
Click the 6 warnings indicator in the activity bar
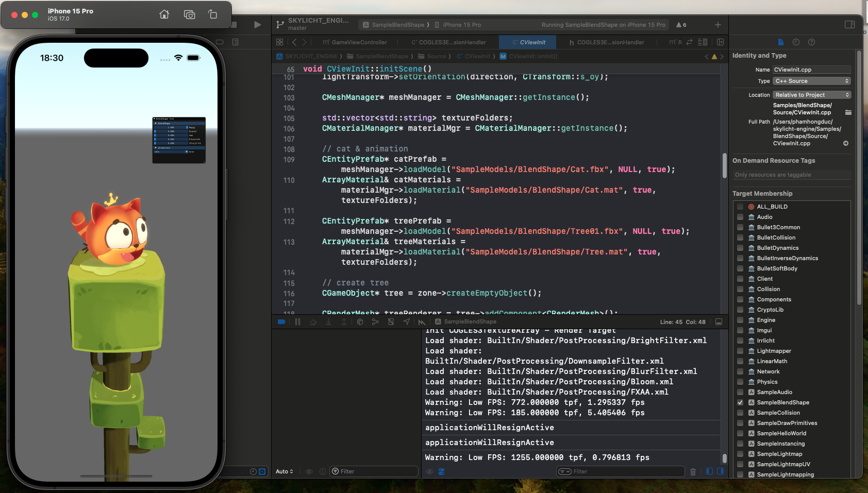pos(681,25)
